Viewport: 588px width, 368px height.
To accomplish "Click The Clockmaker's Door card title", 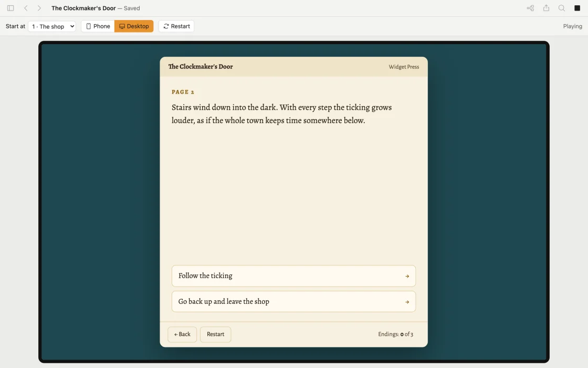I will 201,66.
